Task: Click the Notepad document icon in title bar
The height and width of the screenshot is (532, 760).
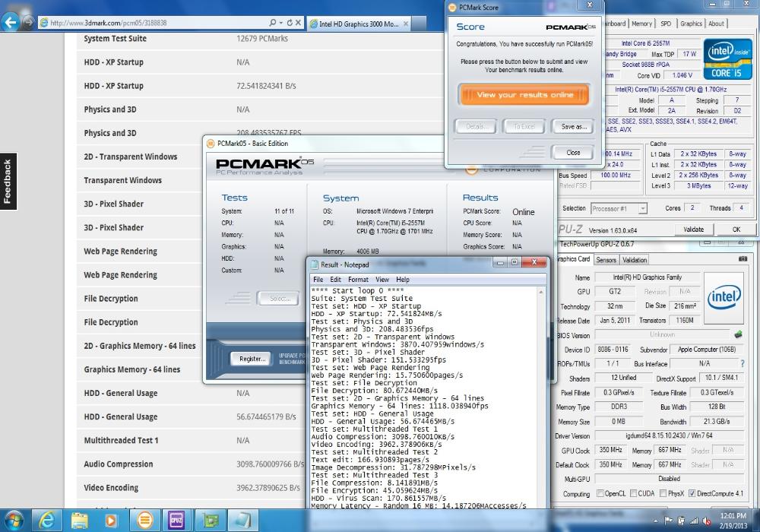Action: (315, 264)
